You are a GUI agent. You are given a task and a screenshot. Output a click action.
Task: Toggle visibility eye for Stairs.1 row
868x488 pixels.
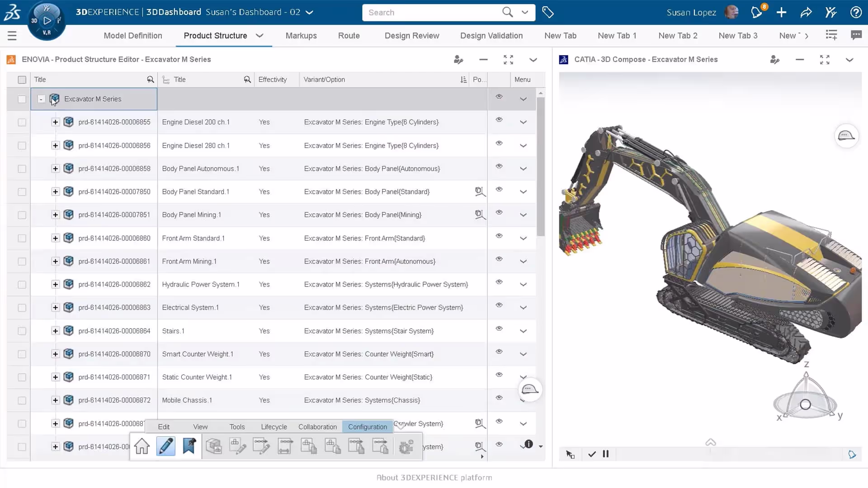tap(499, 328)
